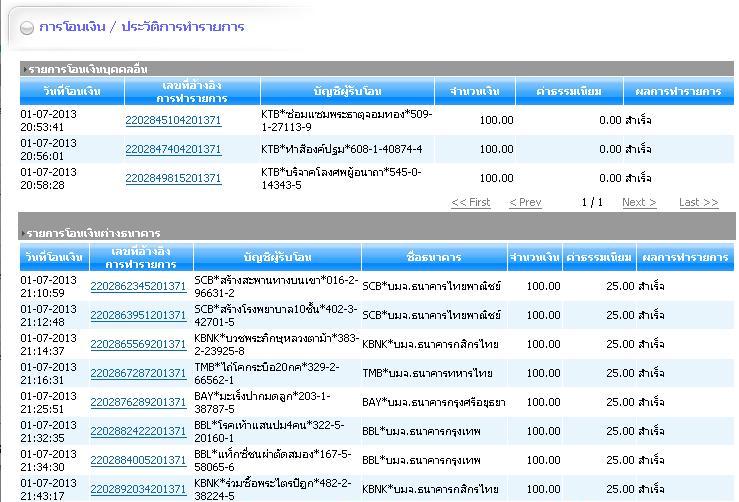The height and width of the screenshot is (502, 739).
Task: Select reference link 2202882422201371
Action: (x=138, y=431)
